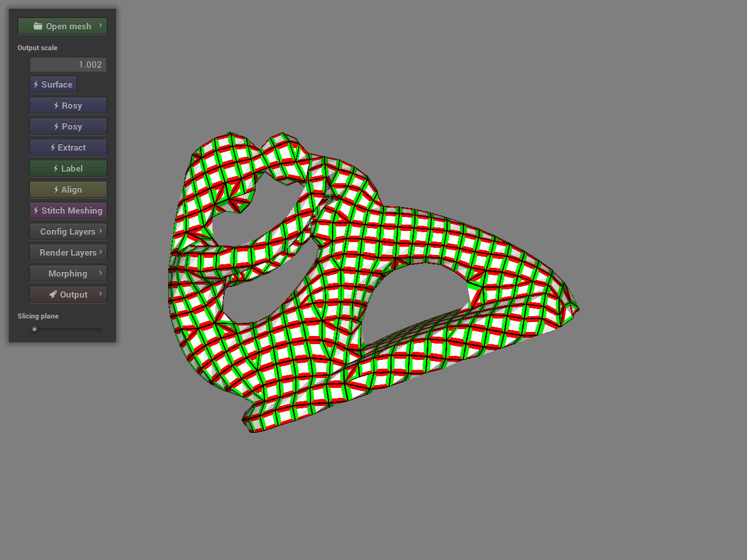Run the Surface step
The width and height of the screenshot is (747, 560).
[53, 85]
